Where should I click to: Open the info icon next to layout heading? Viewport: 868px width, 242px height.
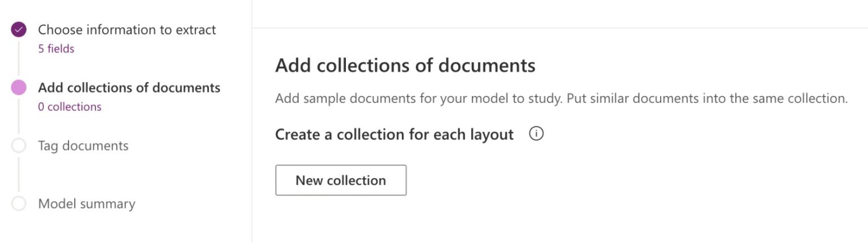[536, 134]
